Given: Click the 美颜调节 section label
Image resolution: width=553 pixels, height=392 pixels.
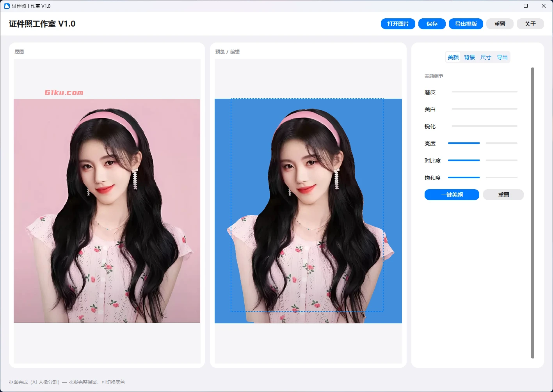Looking at the screenshot, I should click(x=434, y=76).
